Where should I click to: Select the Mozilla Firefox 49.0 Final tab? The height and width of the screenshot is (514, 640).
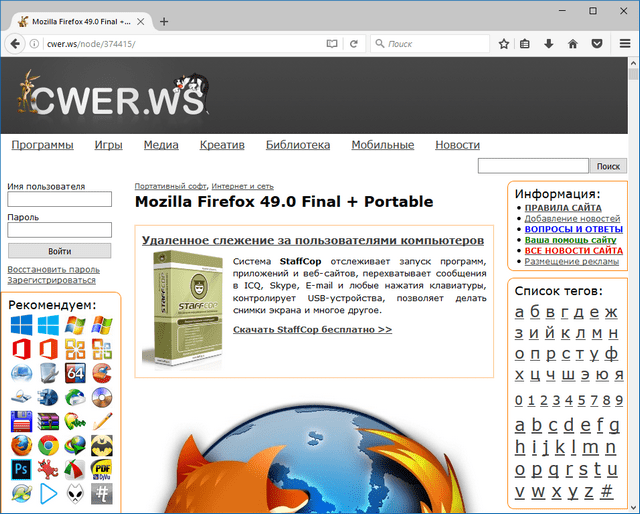81,22
